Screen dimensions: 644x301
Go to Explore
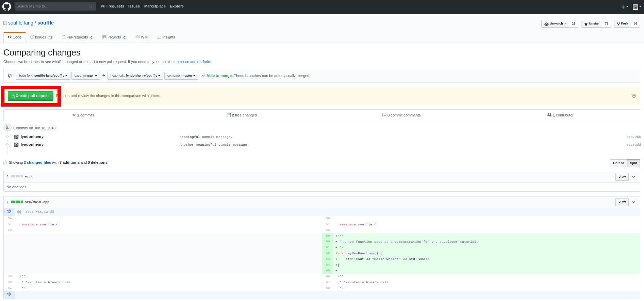coord(177,6)
